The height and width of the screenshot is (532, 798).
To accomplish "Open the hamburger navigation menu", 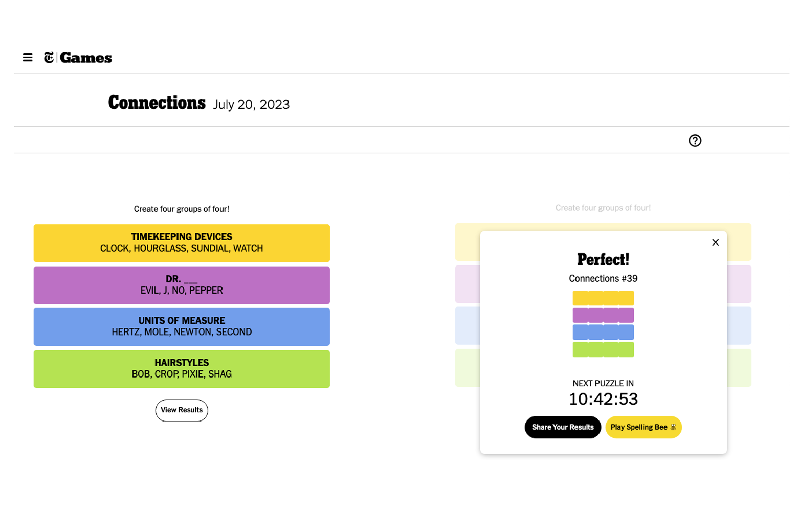I will point(27,57).
